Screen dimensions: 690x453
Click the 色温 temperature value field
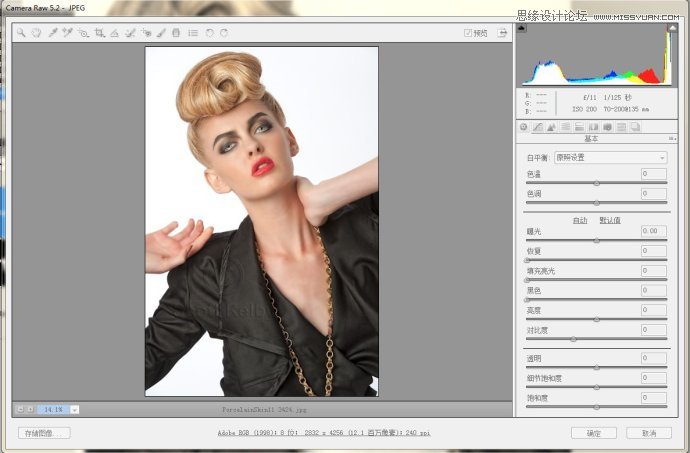click(653, 174)
